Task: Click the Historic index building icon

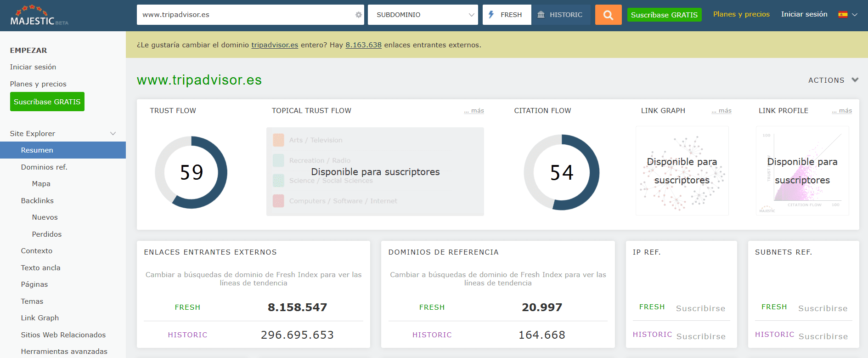Action: (x=541, y=15)
